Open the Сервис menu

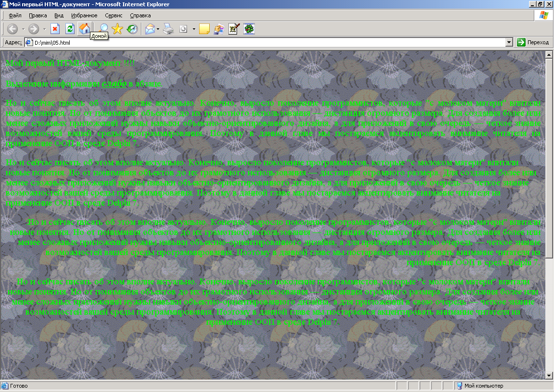coord(113,15)
